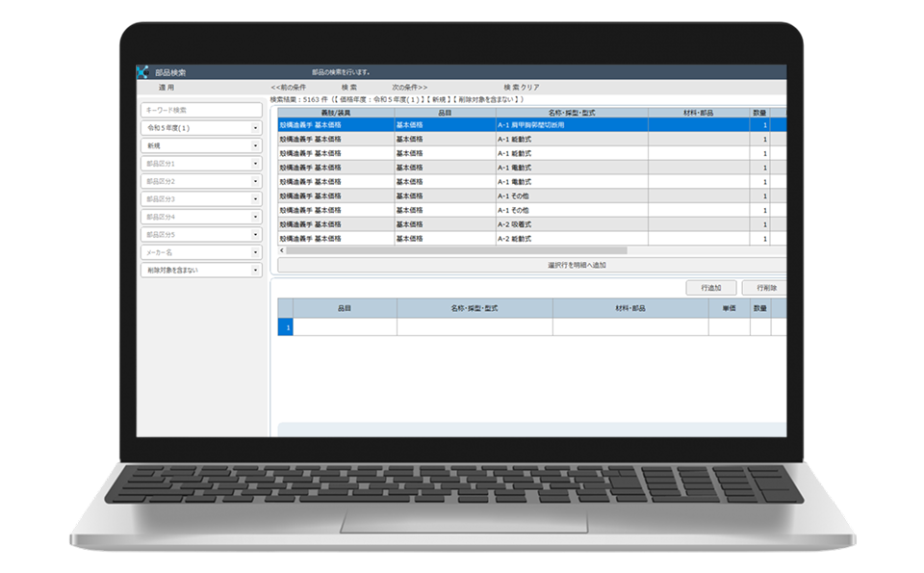Click the 行追加 button

(x=711, y=288)
